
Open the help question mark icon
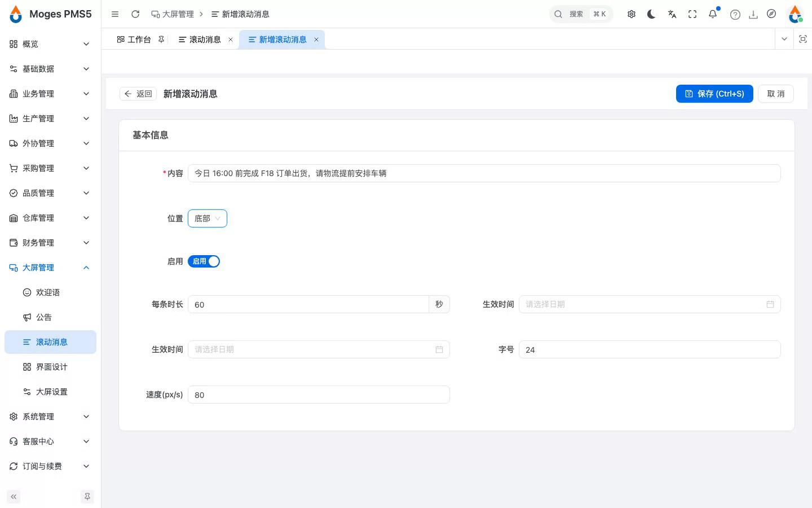(735, 15)
